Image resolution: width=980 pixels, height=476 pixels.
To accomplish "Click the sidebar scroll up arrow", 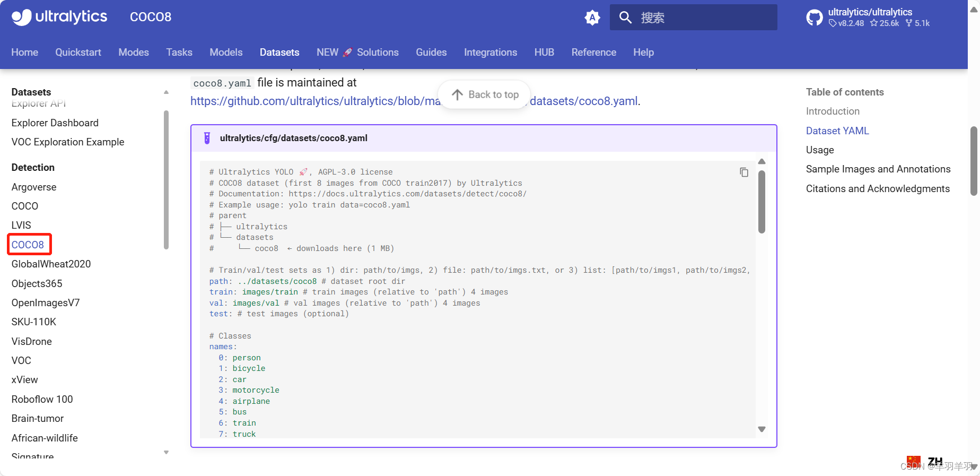I will [166, 92].
